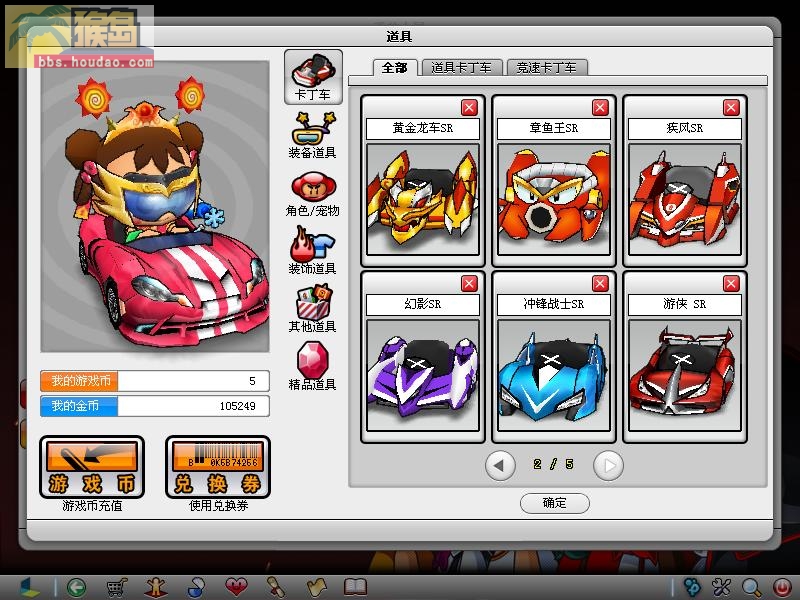
Task: Select the red 疾风SR kart image
Action: pyautogui.click(x=685, y=199)
